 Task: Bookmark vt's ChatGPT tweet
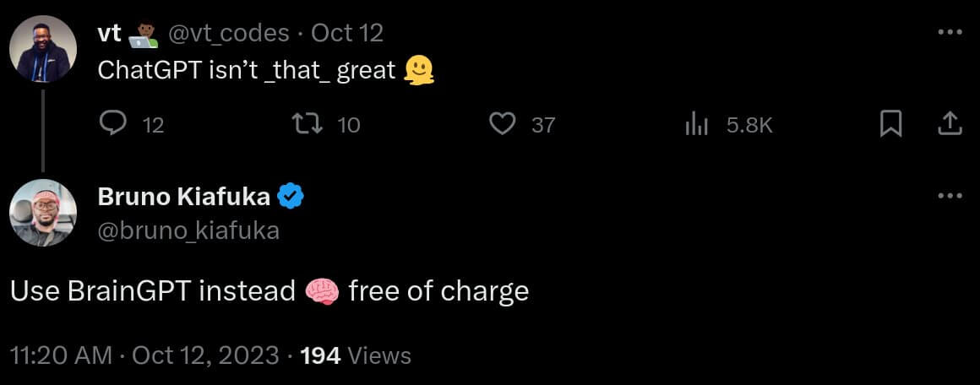[x=891, y=124]
